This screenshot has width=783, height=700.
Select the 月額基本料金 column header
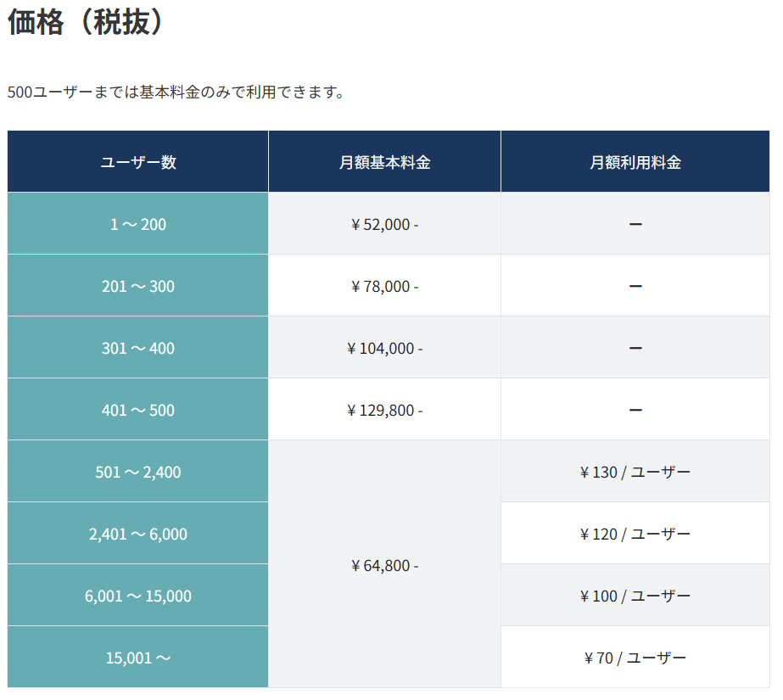pos(384,162)
